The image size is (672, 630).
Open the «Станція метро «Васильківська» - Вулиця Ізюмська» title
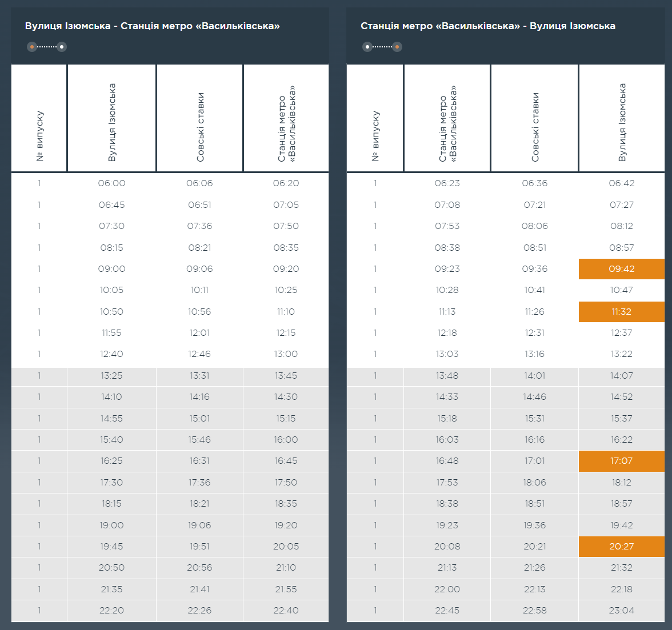point(487,26)
